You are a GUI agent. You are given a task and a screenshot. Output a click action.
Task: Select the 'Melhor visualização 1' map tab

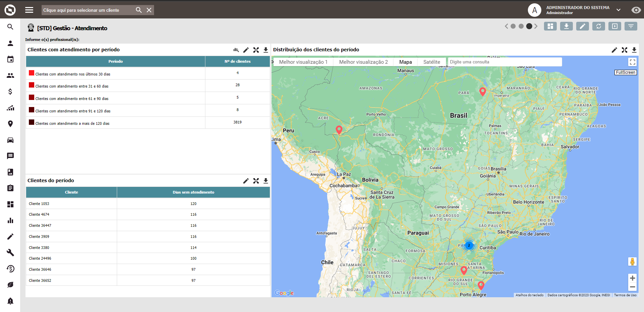(303, 62)
